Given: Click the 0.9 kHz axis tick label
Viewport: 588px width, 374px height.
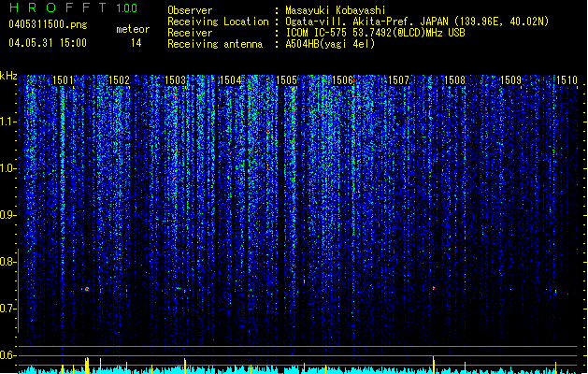Looking at the screenshot, I should 7,215.
